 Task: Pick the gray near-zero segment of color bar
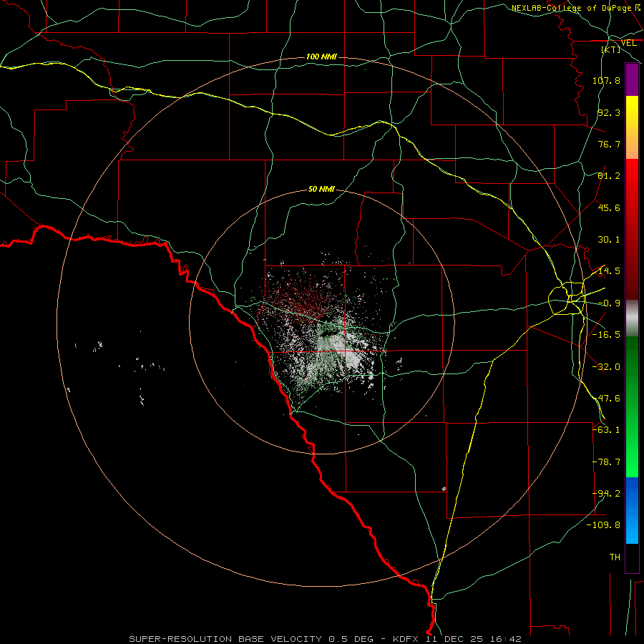pos(632,318)
